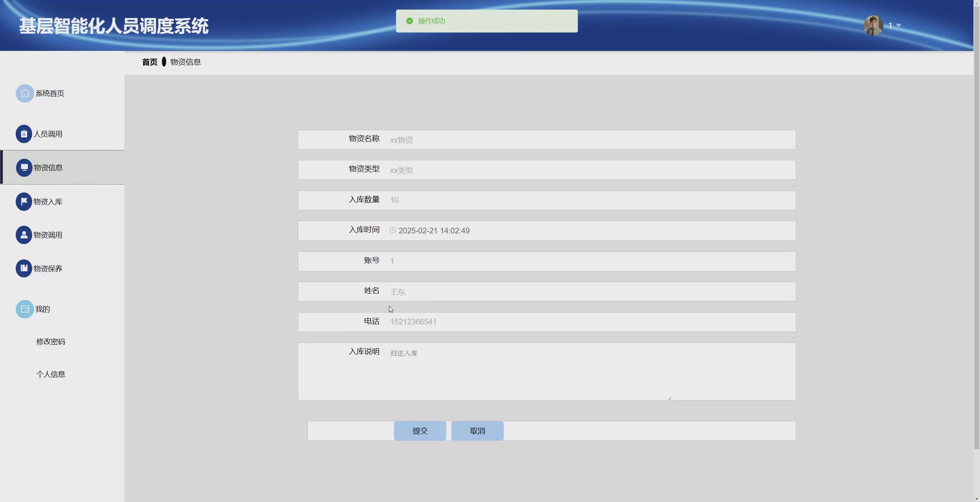Click the 入库说明 textarea resize handle
Screen dimensions: 980x502
[x=669, y=398]
